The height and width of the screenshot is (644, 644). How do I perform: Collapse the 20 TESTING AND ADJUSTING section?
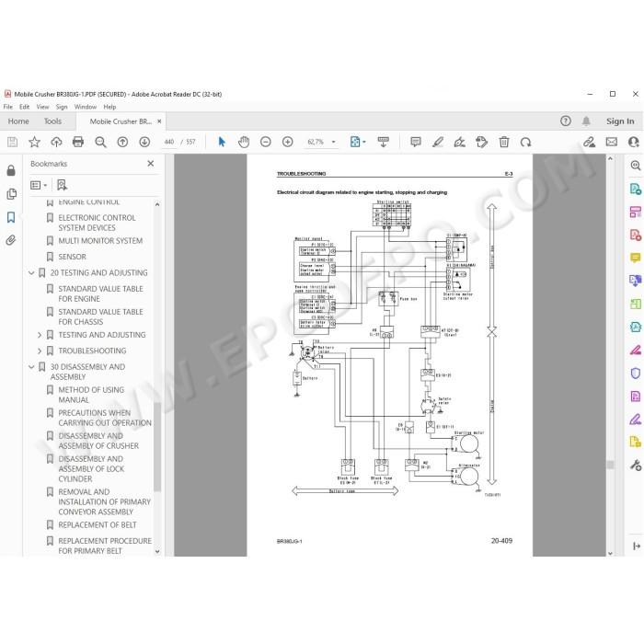coord(31,272)
